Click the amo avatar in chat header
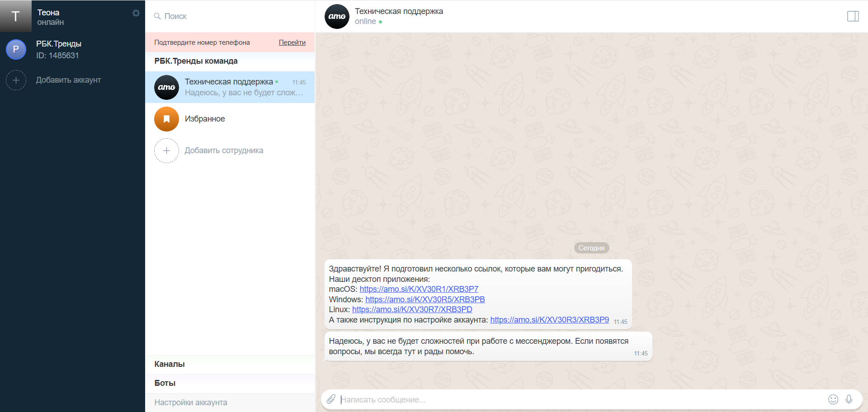Viewport: 868px width, 412px height. pos(337,16)
